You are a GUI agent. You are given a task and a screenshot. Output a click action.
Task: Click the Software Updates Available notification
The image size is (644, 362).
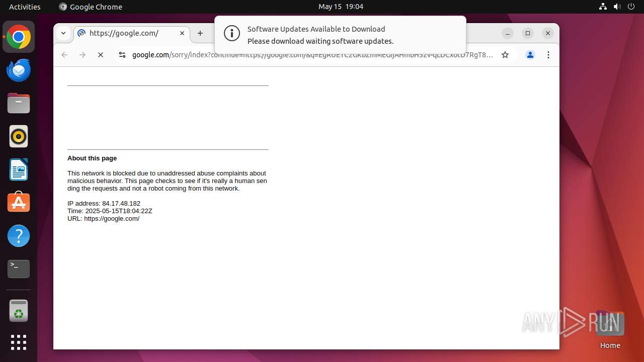340,34
